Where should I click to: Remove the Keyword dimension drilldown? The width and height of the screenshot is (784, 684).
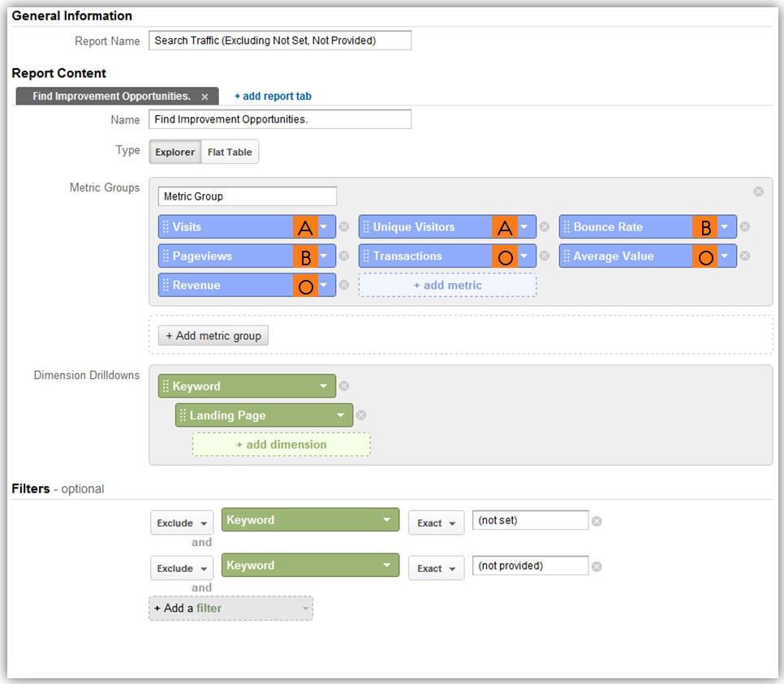click(x=346, y=386)
